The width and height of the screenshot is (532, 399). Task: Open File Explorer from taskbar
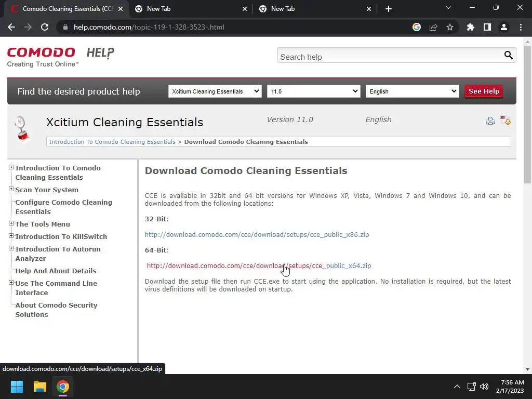pyautogui.click(x=39, y=387)
